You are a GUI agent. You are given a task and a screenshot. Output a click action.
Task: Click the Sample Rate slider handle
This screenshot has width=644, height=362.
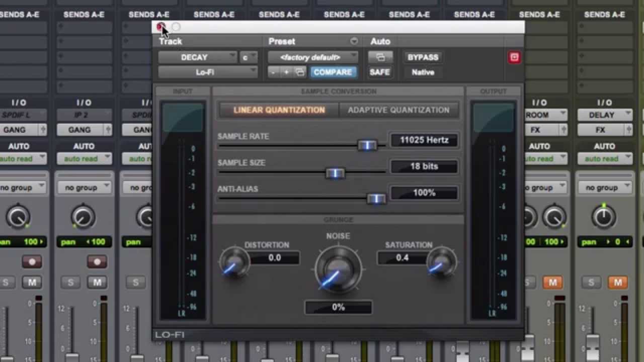[367, 145]
